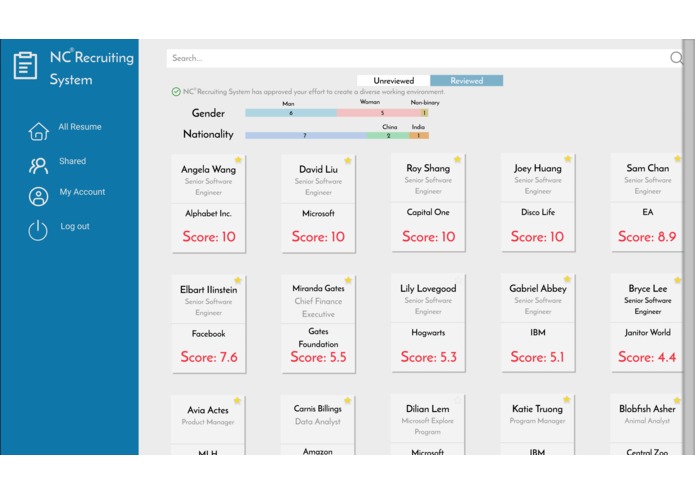Open My Account menu item

[x=82, y=192]
